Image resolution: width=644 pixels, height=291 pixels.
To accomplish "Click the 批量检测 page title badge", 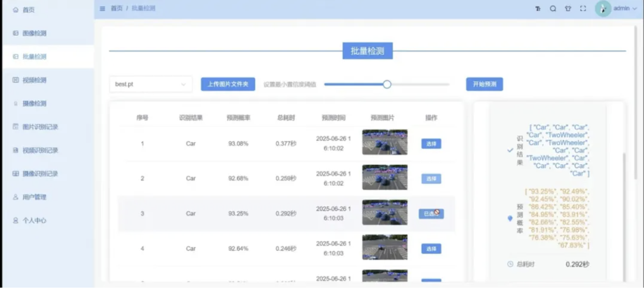I will (x=367, y=51).
